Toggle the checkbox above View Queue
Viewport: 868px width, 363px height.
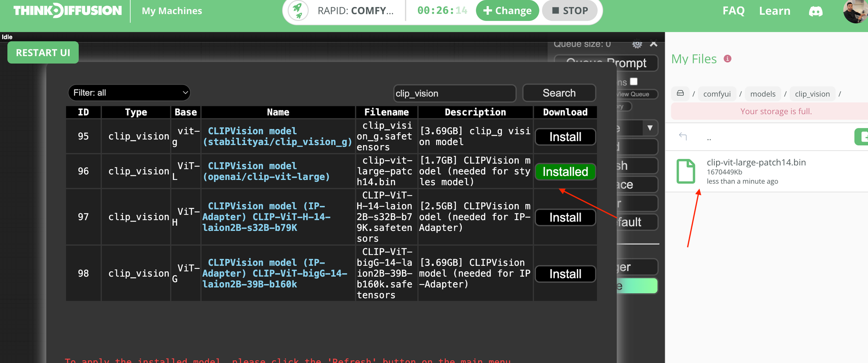pos(634,81)
